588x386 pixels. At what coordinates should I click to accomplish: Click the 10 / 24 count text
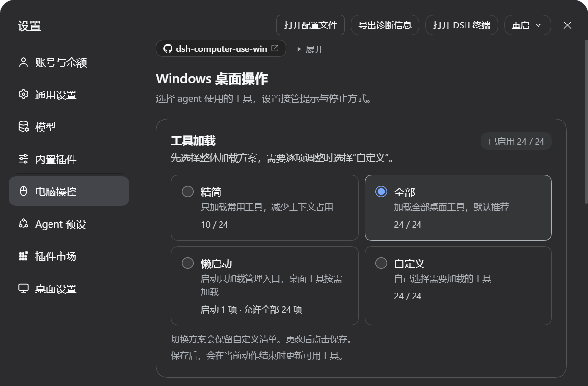[215, 225]
